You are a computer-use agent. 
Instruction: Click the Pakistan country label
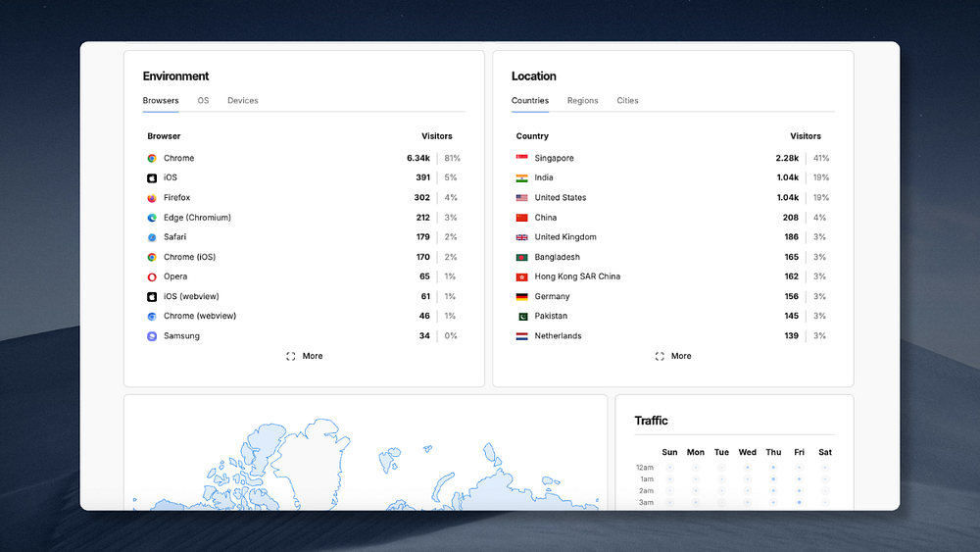(x=551, y=317)
